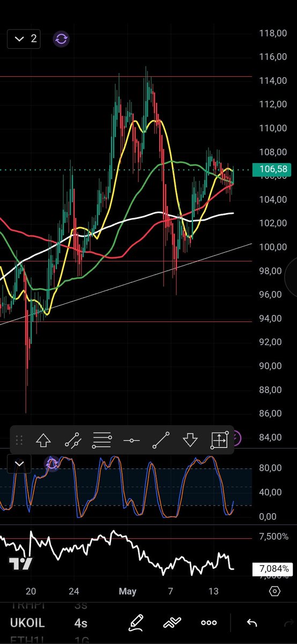Grab the drawing toolbar drag handle
The image size is (297, 644).
[19, 441]
